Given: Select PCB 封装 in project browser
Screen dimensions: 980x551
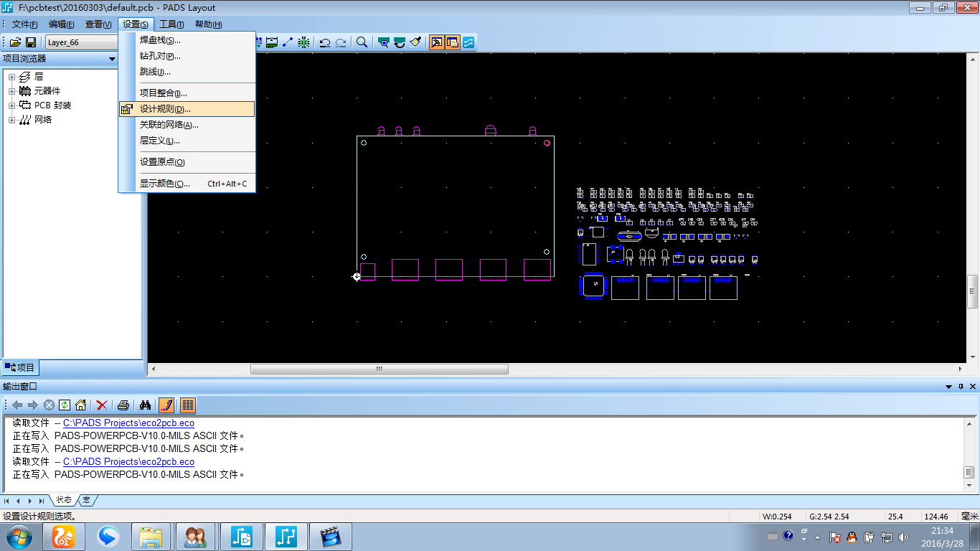Looking at the screenshot, I should click(53, 105).
